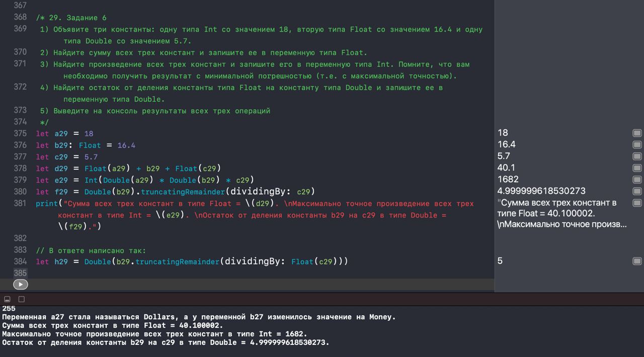Open Quick Look for the print string result
The width and height of the screenshot is (644, 357).
point(637,203)
